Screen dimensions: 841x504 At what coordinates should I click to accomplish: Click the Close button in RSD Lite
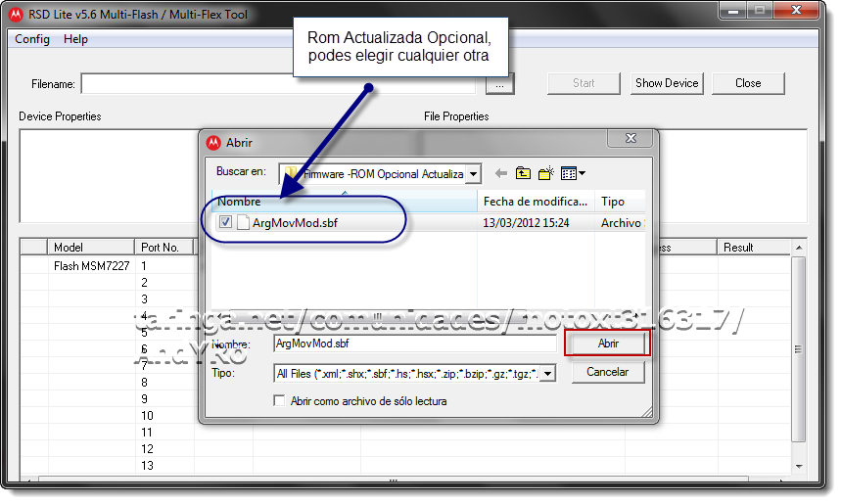tap(748, 83)
